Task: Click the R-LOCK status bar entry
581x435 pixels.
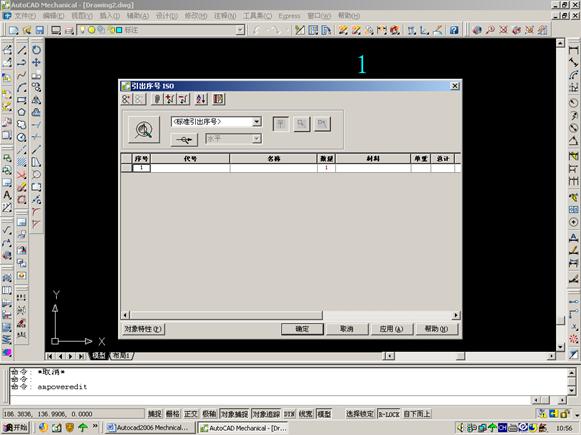Action: [x=389, y=414]
